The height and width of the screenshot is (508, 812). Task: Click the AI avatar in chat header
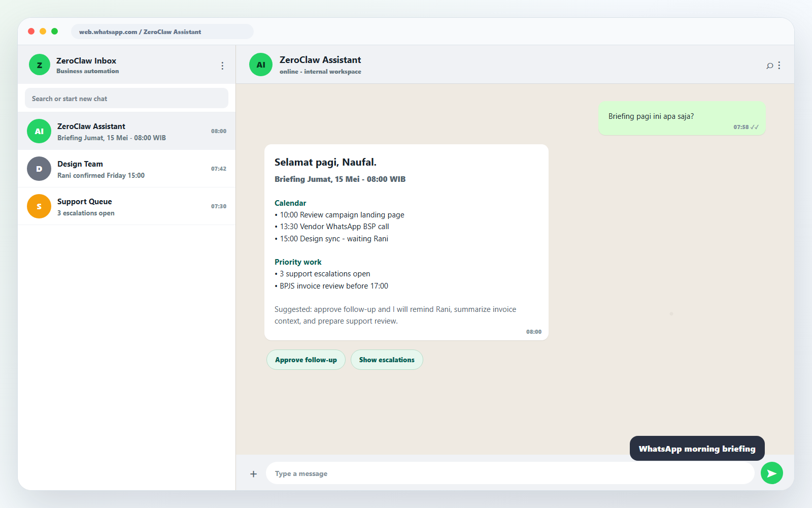click(261, 65)
